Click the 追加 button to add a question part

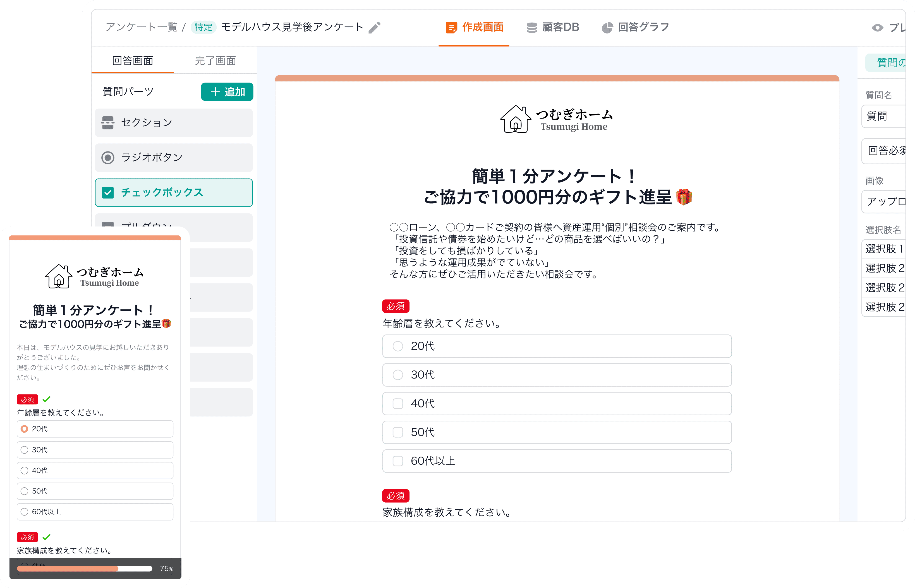coord(227,92)
